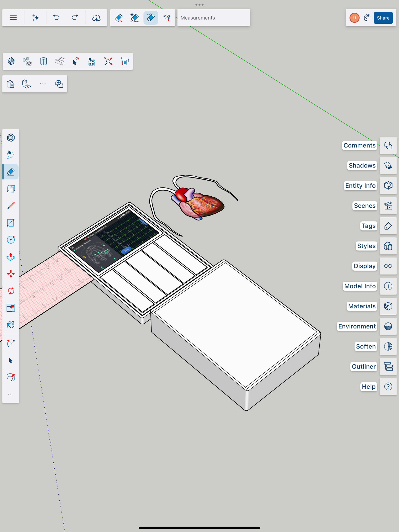The image size is (399, 532).
Task: Select the Paint Bucket tool
Action: click(11, 325)
